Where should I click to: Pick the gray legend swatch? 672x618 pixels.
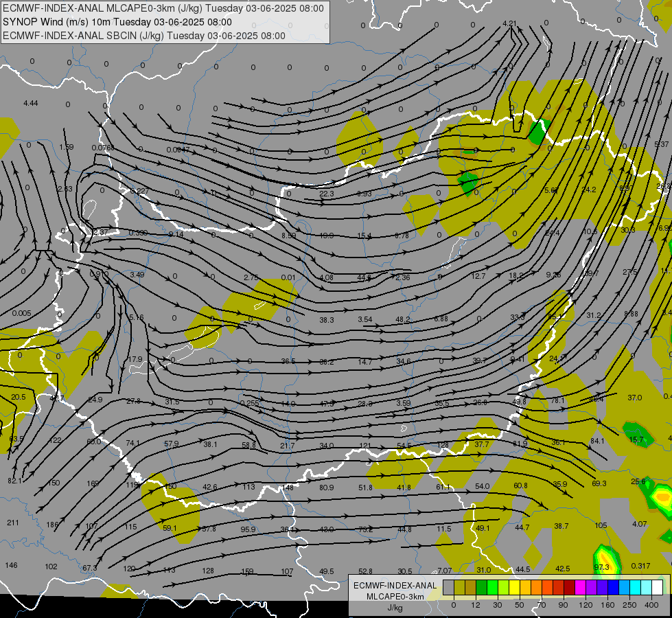coord(448,588)
